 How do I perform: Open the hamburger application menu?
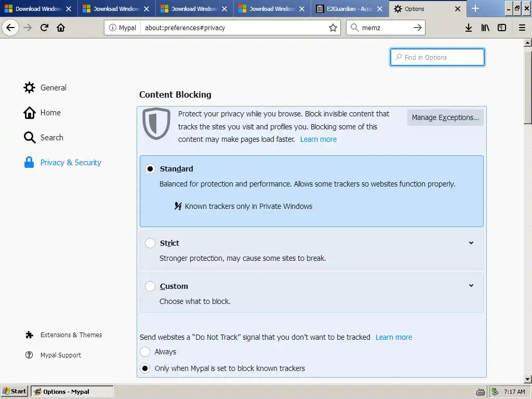coord(522,28)
